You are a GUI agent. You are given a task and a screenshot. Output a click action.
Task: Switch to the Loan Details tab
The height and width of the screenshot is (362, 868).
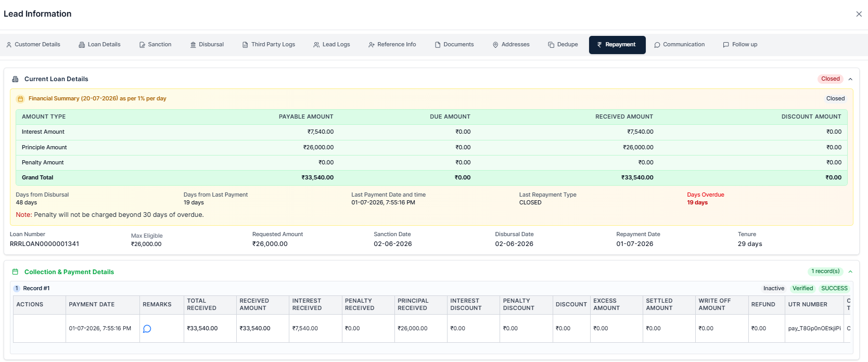point(99,45)
